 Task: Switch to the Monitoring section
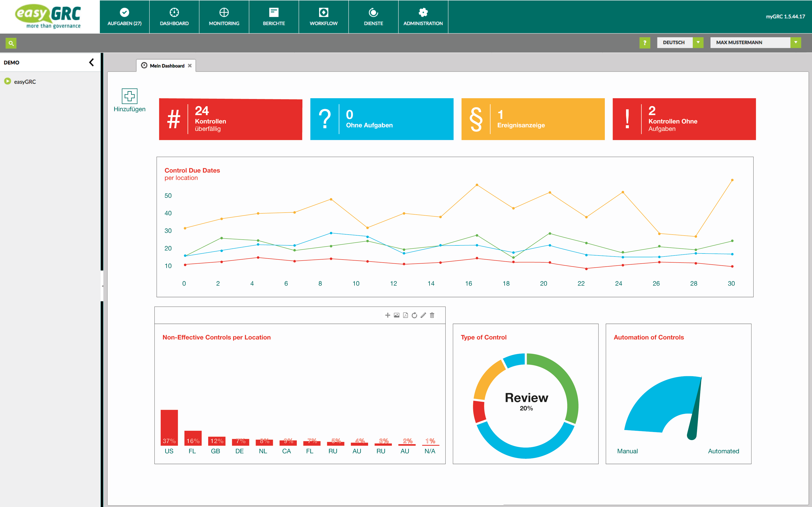224,16
